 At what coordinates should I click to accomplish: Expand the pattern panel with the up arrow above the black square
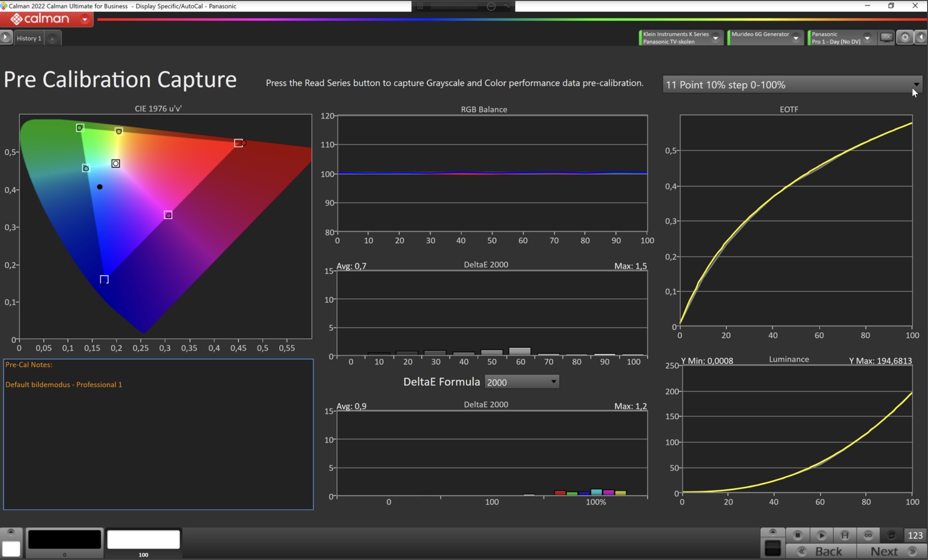point(773,531)
